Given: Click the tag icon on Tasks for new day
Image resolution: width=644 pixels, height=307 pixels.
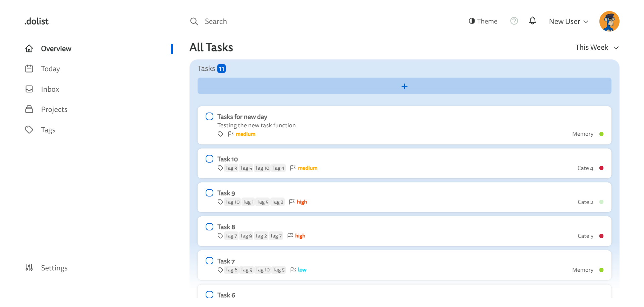Looking at the screenshot, I should 220,134.
